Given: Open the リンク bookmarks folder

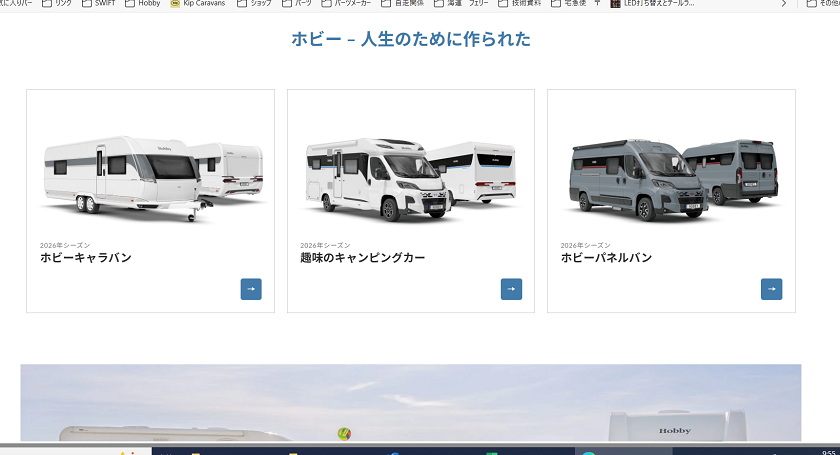Looking at the screenshot, I should pos(57,3).
